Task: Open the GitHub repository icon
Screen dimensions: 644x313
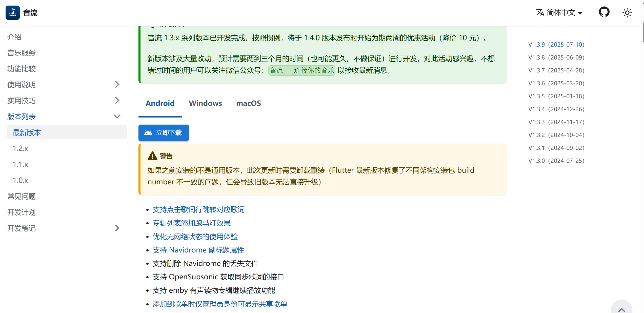Action: [x=604, y=12]
